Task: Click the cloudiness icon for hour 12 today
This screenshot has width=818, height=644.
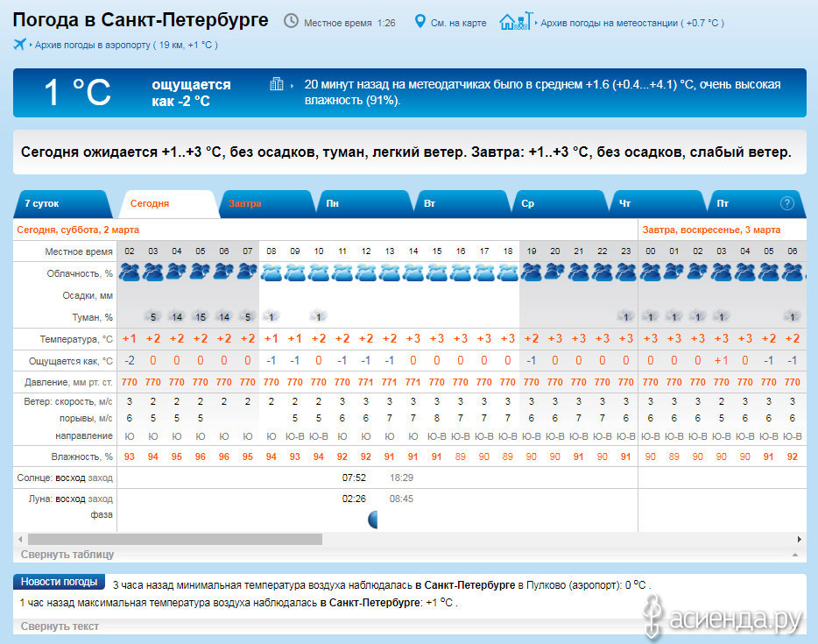Action: click(x=366, y=272)
